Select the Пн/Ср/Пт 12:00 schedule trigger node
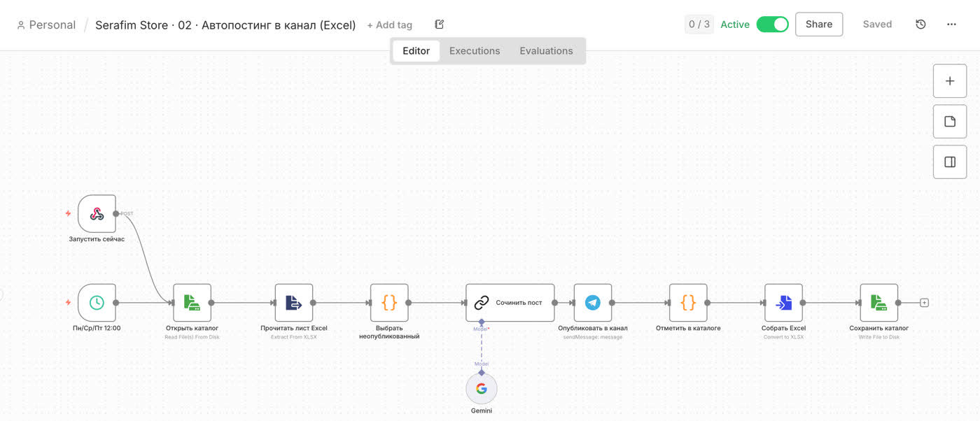The image size is (980, 421). pyautogui.click(x=97, y=303)
